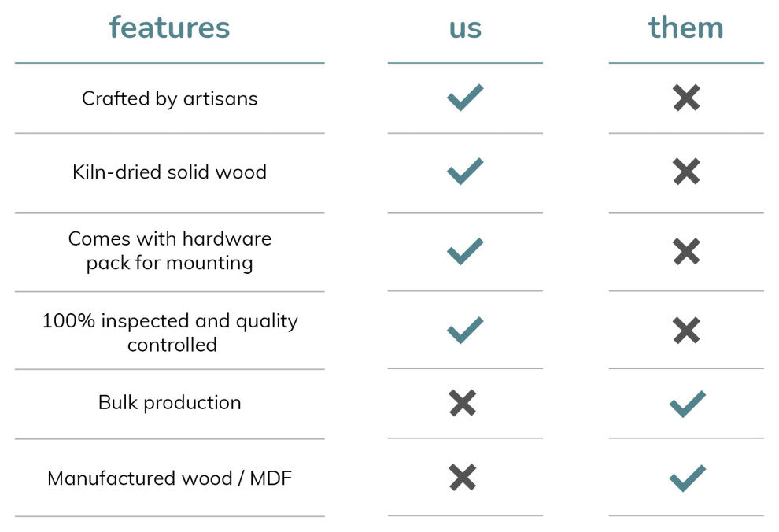
Task: Click 'Comes with hardware pack for mounting' text
Action: (169, 251)
